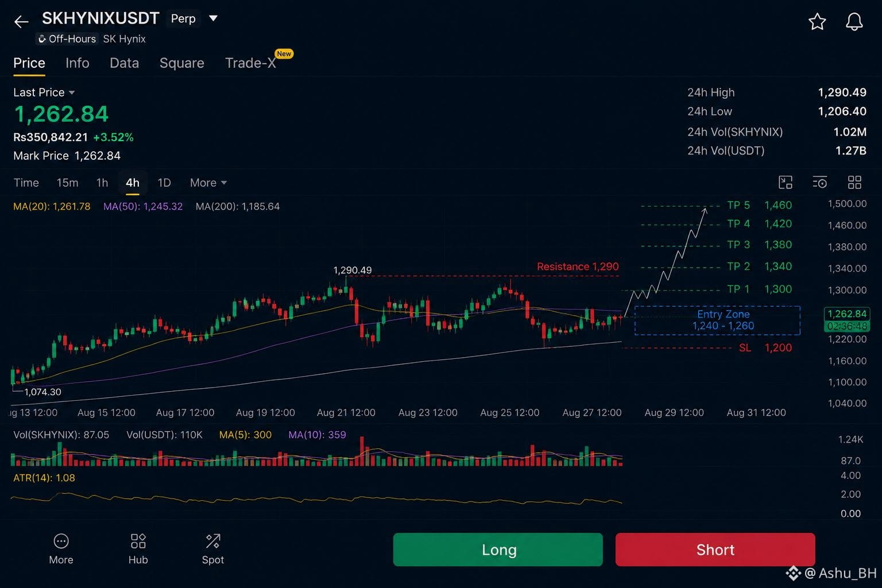The width and height of the screenshot is (882, 588).
Task: Add SKHYNIXUSDT to favorites with the star
Action: (817, 22)
